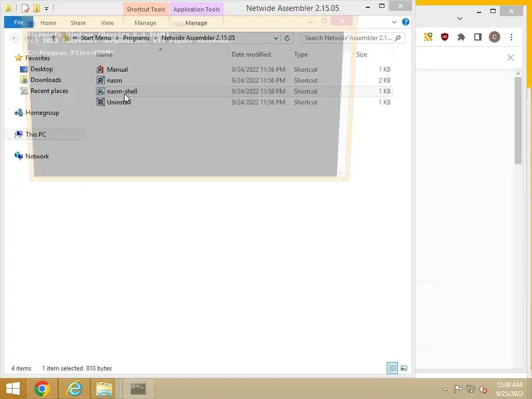Click Chrome window vertical scrollbar
Image resolution: width=532 pixels, height=399 pixels.
coord(518,121)
